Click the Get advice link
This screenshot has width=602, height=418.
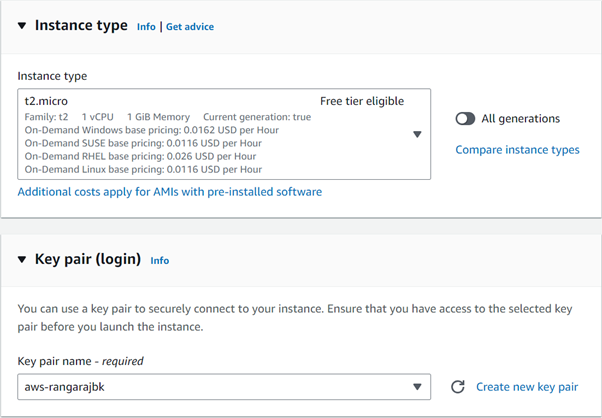[190, 27]
